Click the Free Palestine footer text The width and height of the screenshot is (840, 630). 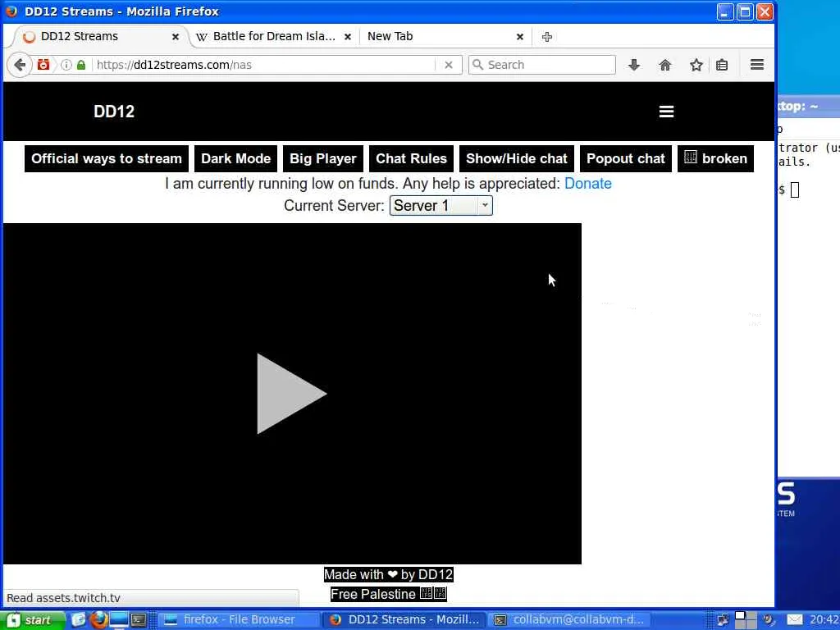coord(388,594)
